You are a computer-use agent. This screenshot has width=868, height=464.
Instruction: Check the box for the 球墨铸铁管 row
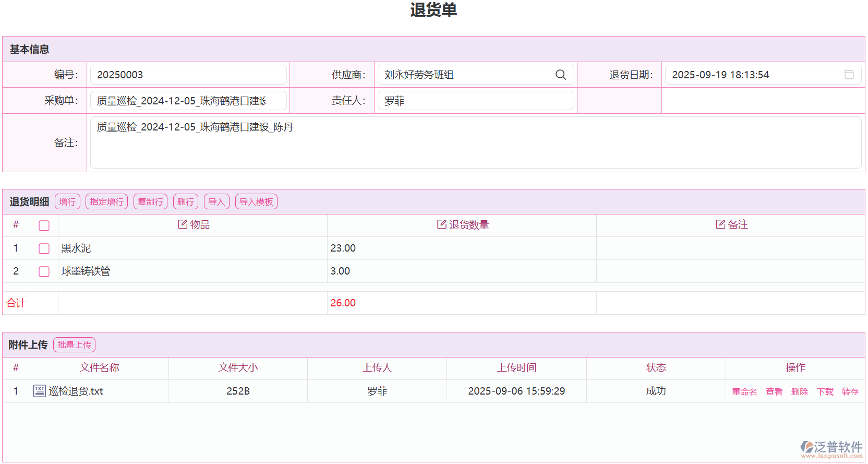click(44, 271)
